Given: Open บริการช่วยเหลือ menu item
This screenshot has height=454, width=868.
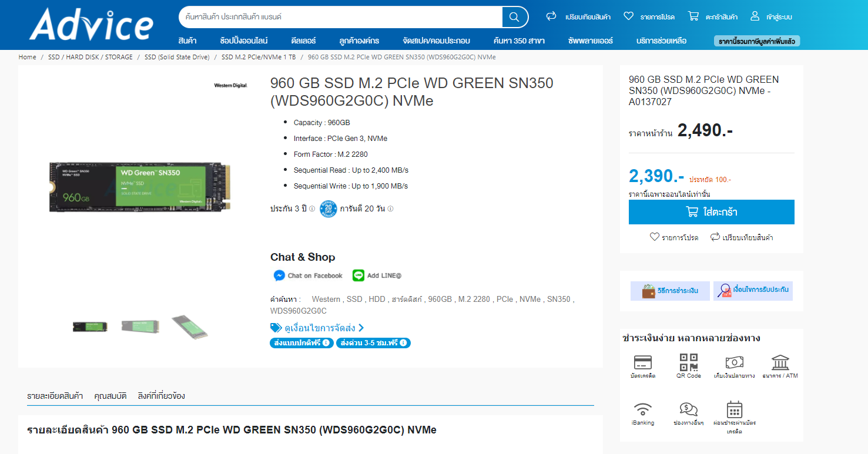Looking at the screenshot, I should click(661, 41).
